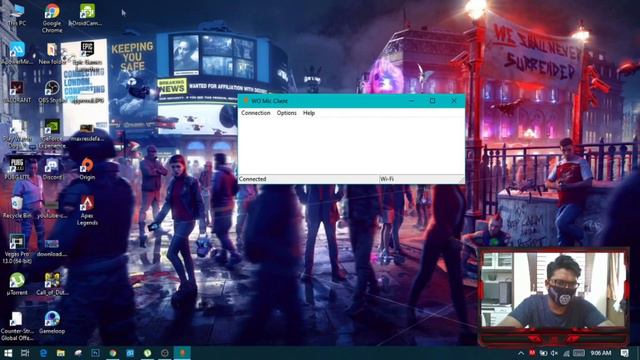Minimize the WO Mic Client window
This screenshot has width=640, height=360.
[x=411, y=100]
